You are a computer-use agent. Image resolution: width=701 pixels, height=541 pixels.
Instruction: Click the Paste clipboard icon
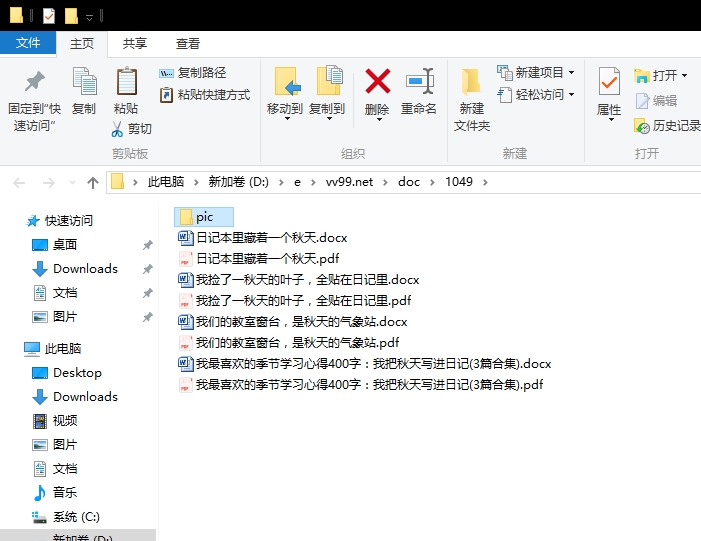point(127,81)
